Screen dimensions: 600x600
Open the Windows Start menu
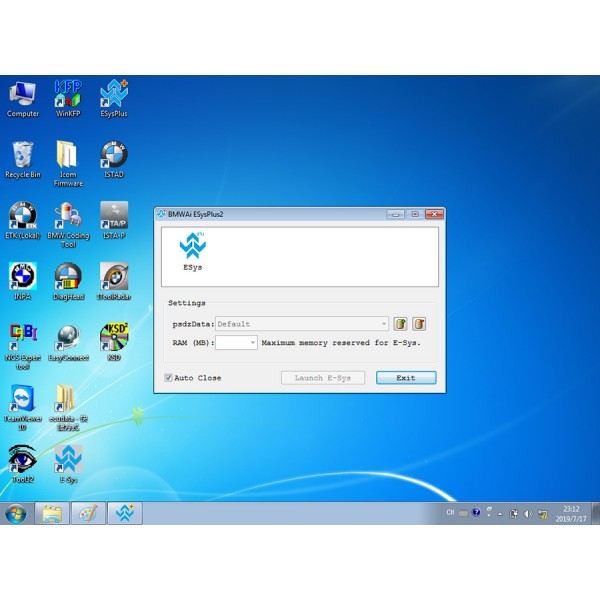tap(15, 513)
